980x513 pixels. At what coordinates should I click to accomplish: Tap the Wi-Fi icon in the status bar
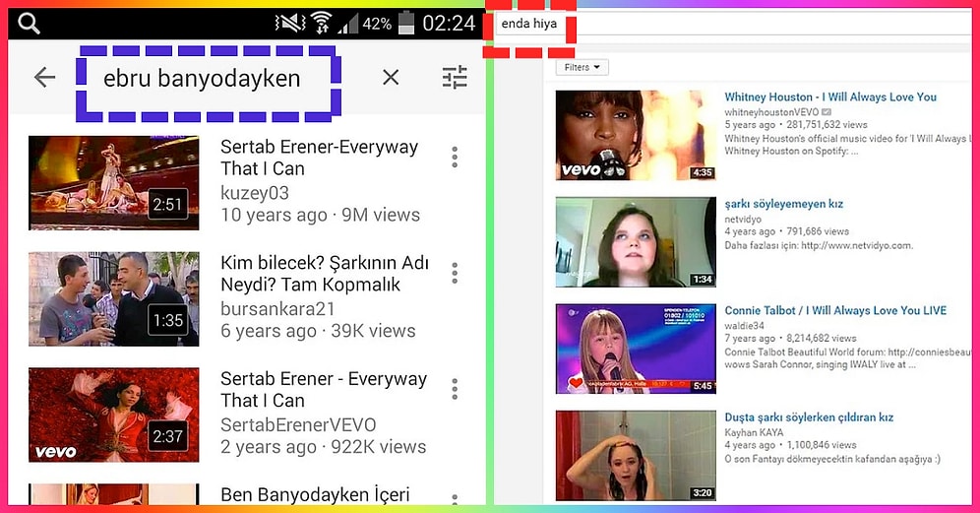coord(321,24)
